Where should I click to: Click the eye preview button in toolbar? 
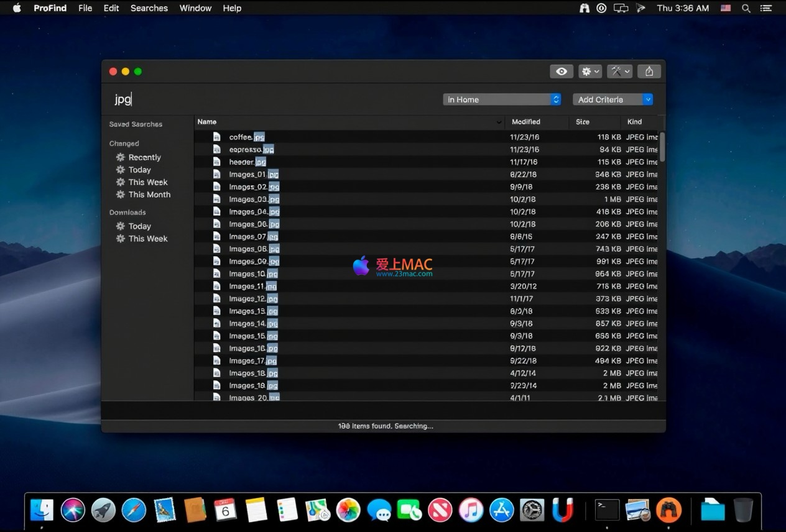pyautogui.click(x=561, y=71)
